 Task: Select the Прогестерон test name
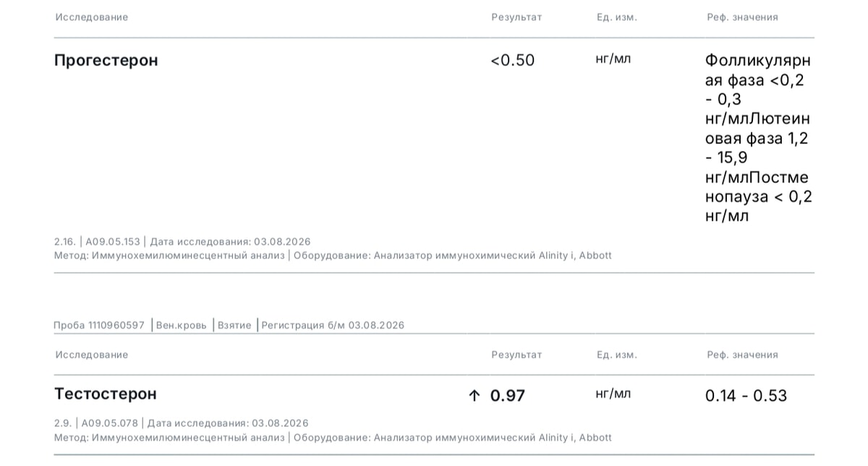point(106,60)
